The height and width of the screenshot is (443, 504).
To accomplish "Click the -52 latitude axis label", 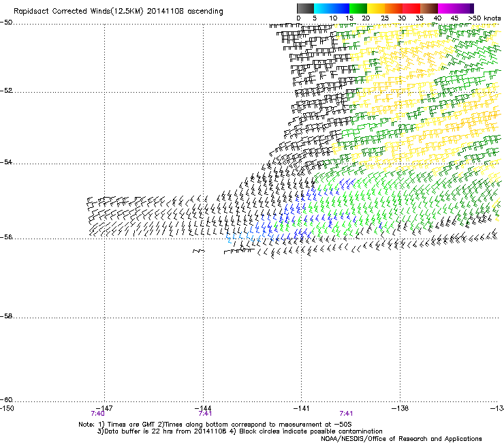I will pyautogui.click(x=6, y=91).
